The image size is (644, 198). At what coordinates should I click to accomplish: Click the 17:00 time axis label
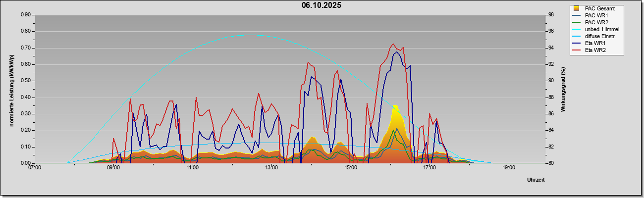[429, 168]
